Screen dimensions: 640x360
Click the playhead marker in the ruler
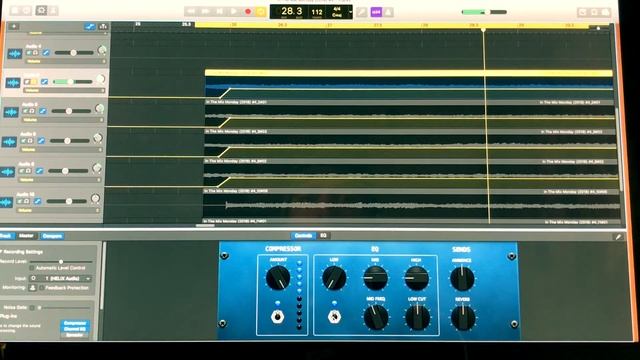483,30
